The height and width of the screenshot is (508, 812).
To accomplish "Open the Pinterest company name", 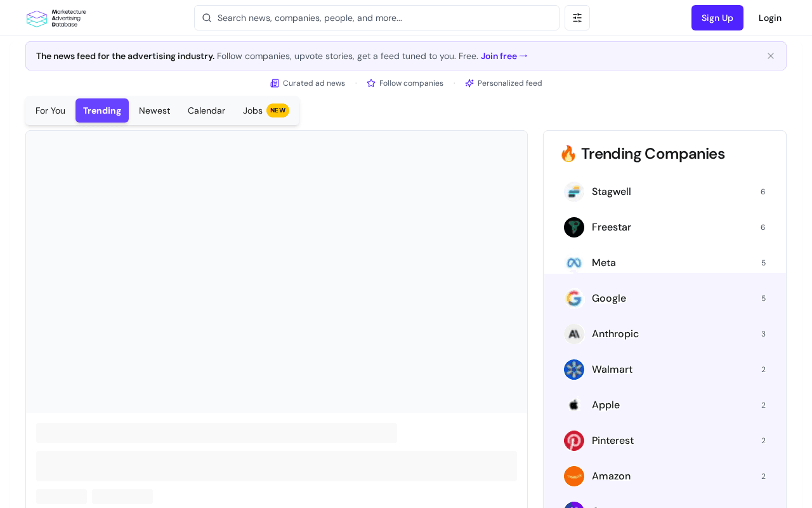I will coord(613,441).
